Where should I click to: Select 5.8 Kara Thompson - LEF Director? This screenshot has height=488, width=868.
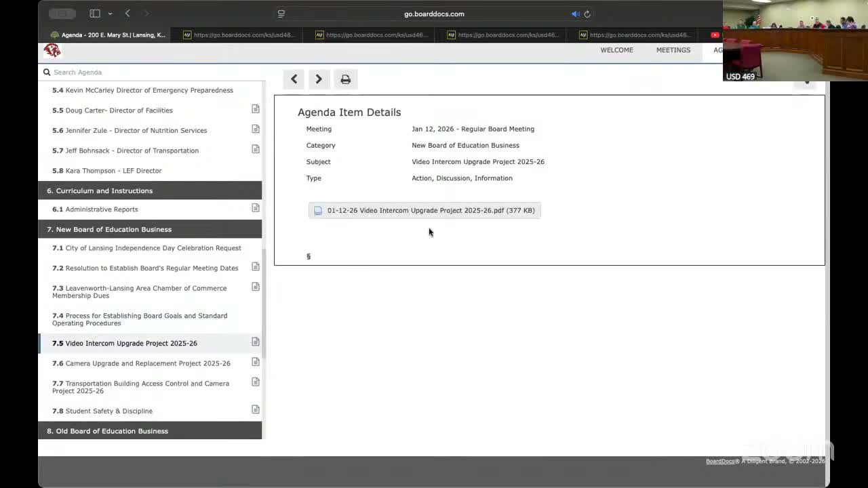(x=107, y=171)
